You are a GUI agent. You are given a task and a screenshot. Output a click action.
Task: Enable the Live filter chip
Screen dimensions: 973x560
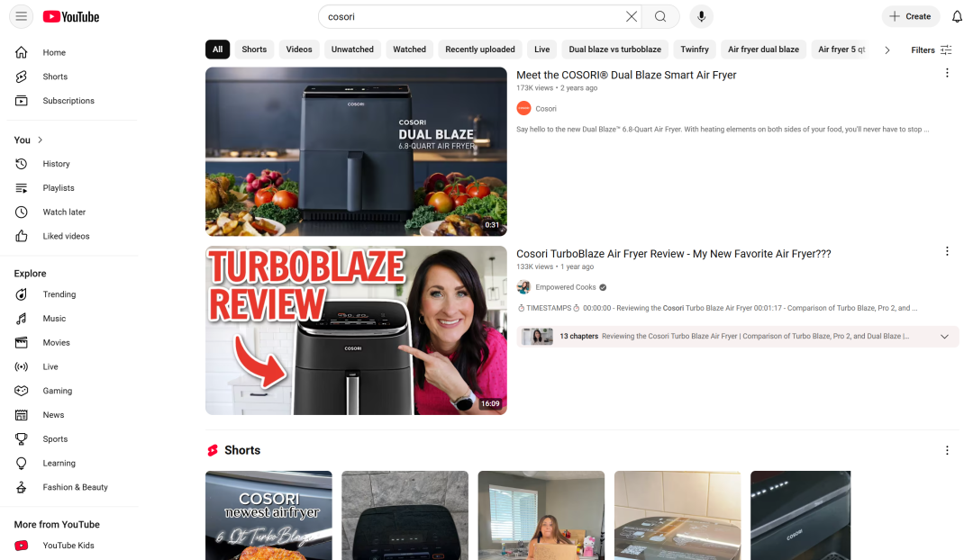click(x=541, y=50)
